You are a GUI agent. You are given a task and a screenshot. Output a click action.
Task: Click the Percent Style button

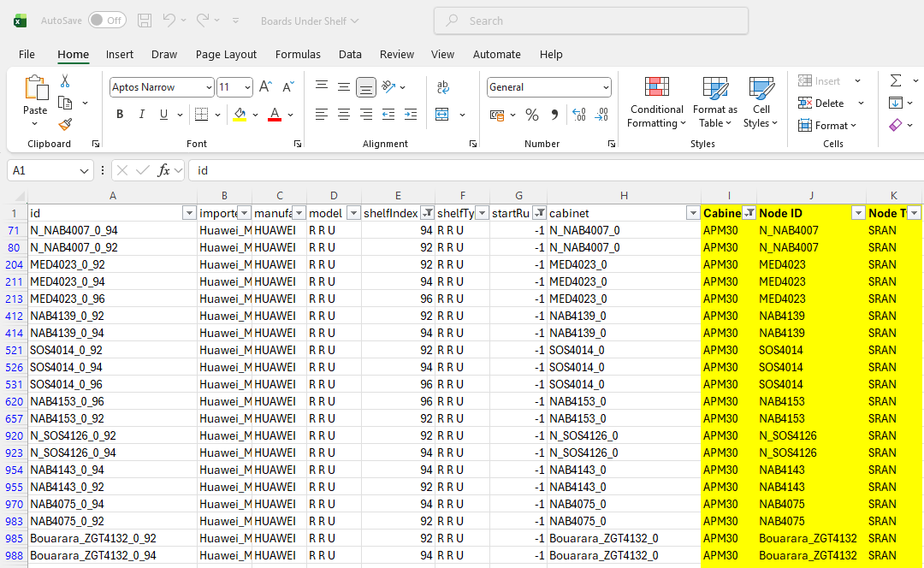pos(531,115)
